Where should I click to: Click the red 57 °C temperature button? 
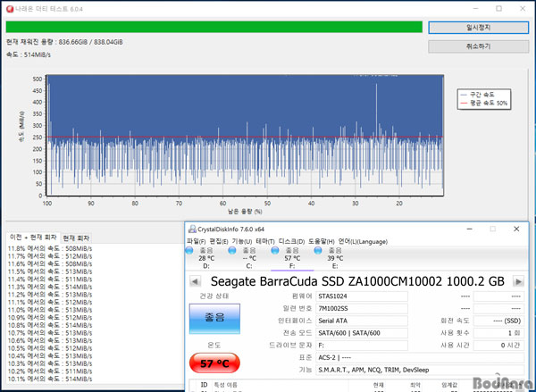(x=214, y=363)
